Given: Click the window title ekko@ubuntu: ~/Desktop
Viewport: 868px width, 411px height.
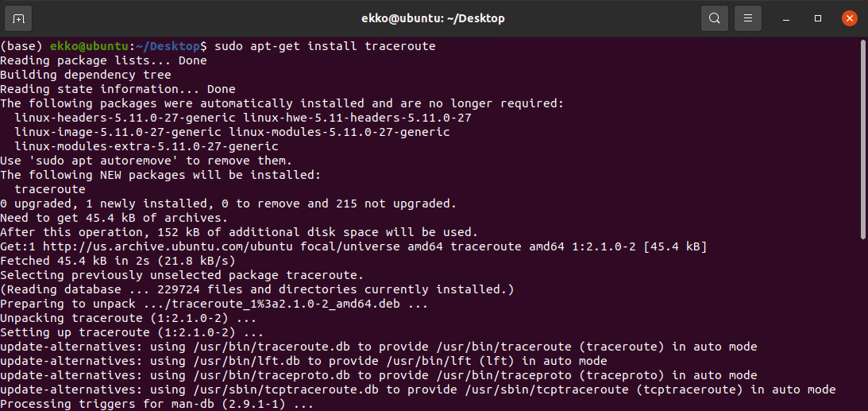Looking at the screenshot, I should 434,18.
